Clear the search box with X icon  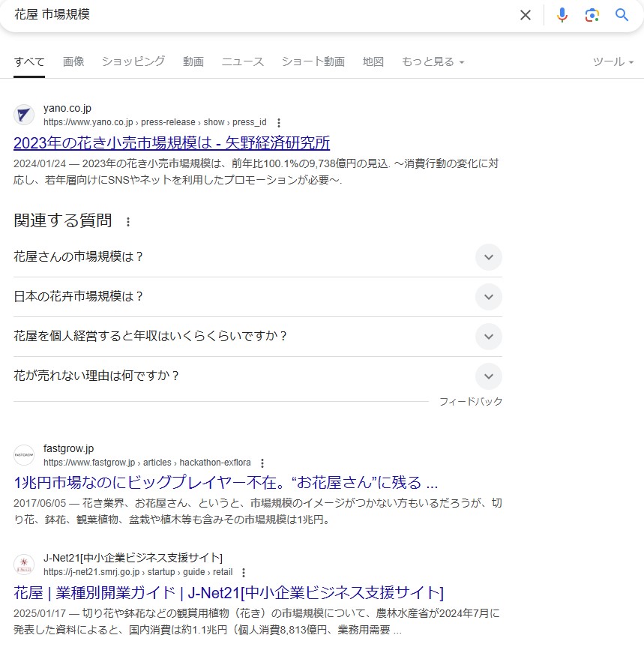[526, 15]
